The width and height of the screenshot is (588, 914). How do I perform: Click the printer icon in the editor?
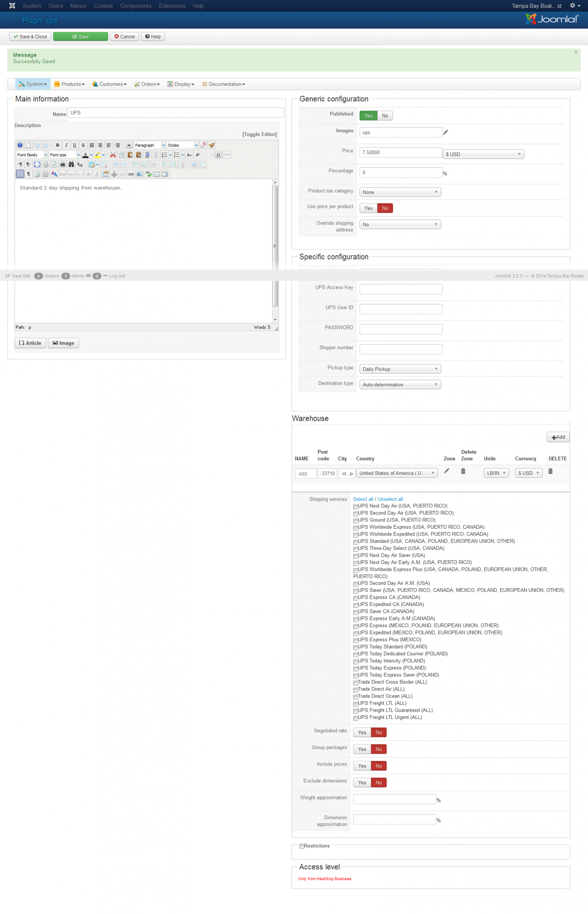tap(63, 165)
